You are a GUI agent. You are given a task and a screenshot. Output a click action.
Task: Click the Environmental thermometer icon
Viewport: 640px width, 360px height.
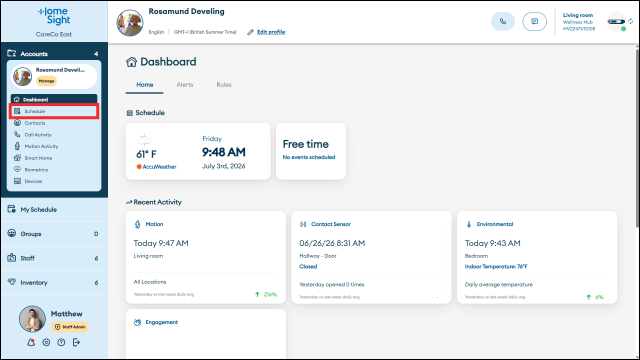click(x=469, y=224)
